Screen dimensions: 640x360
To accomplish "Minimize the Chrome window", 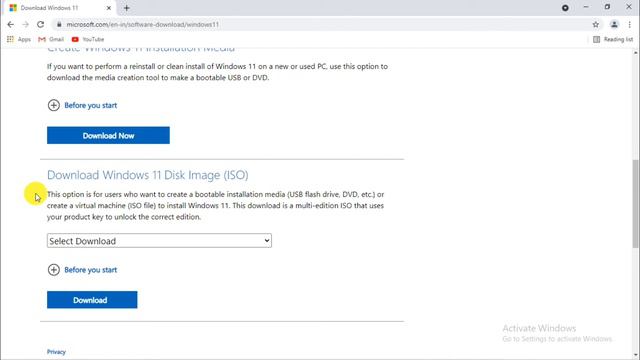I will tap(586, 7).
